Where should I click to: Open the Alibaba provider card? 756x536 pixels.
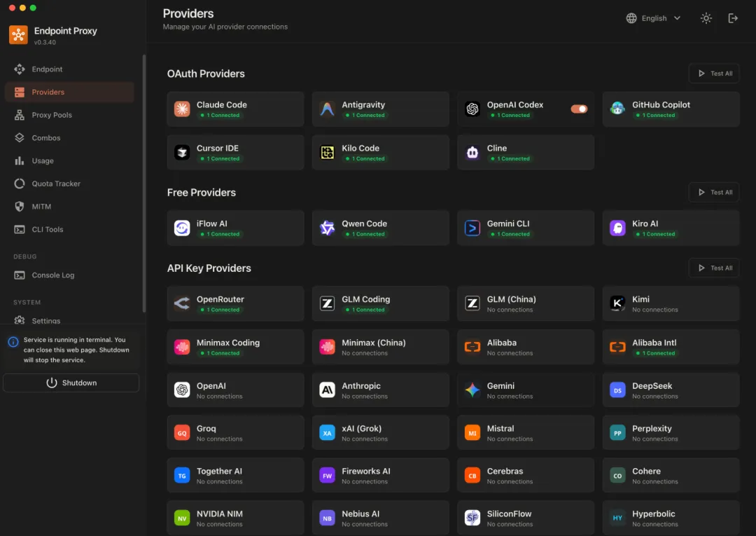(526, 347)
